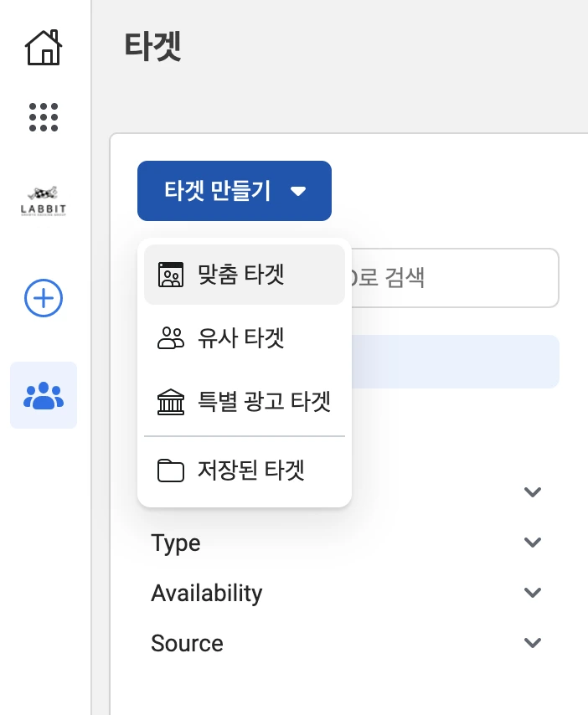Expand the Type filter chevron

(532, 543)
